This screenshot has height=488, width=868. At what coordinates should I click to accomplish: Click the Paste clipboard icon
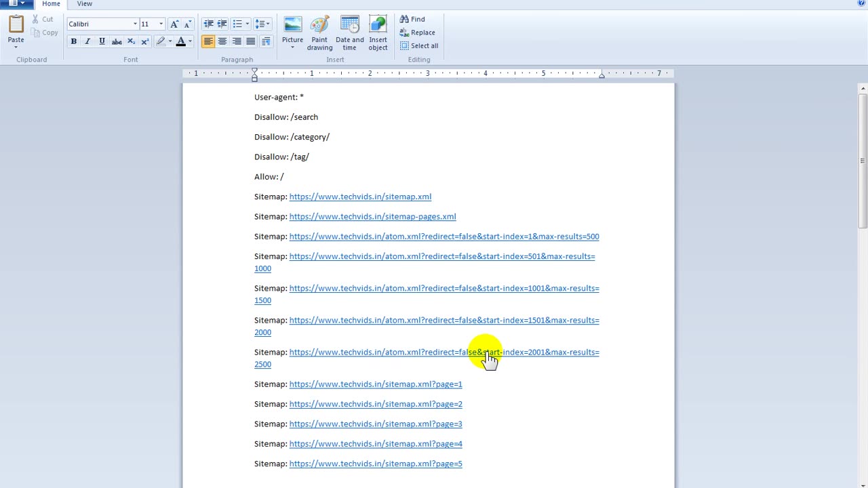pyautogui.click(x=16, y=24)
